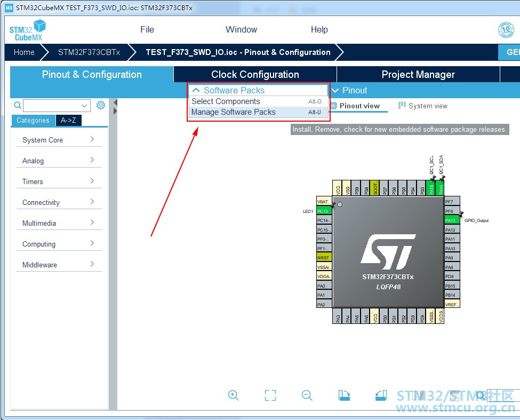Viewport: 520px width, 420px height.
Task: Switch to the A->Z tab
Action: point(68,120)
